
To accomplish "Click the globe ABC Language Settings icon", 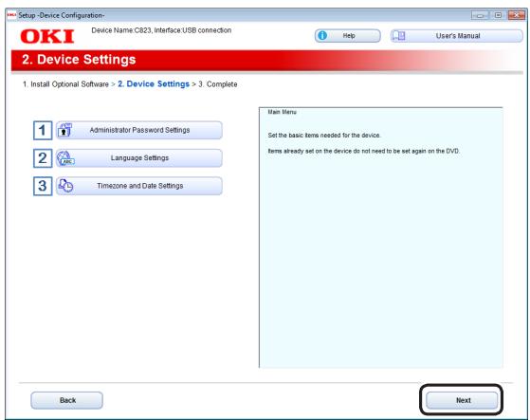I will [x=65, y=158].
